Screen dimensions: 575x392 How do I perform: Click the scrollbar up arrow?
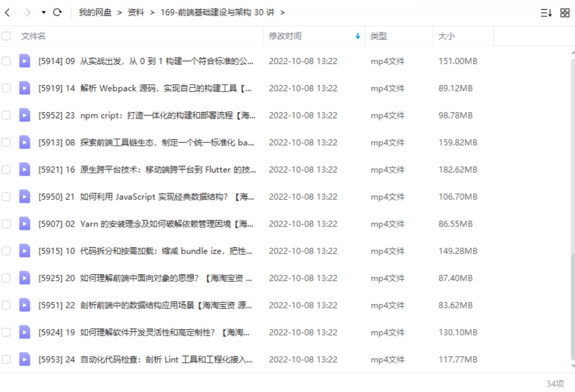(x=573, y=53)
